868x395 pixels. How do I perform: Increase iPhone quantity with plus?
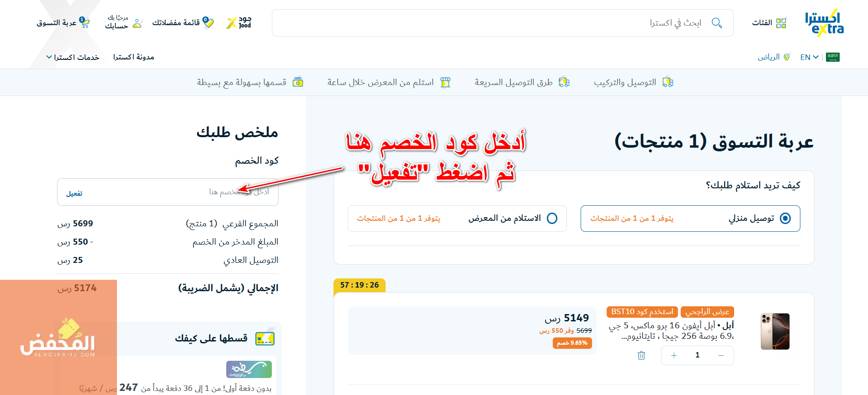(x=674, y=355)
